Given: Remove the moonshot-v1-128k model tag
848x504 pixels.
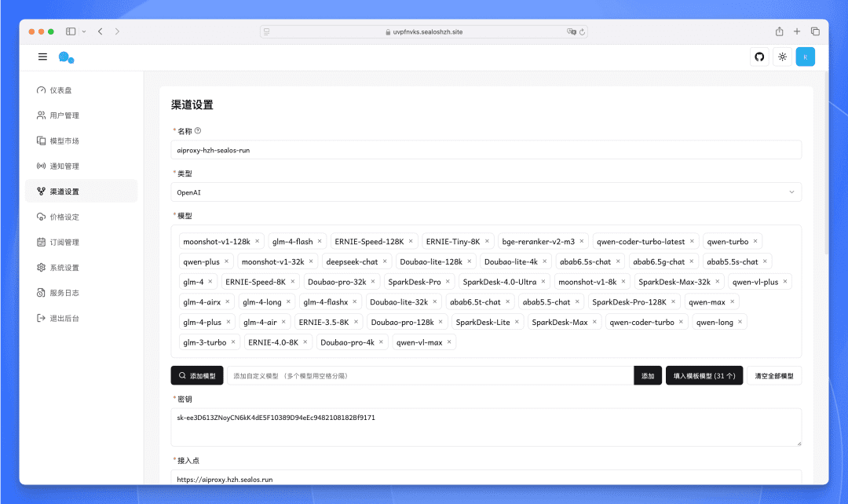Looking at the screenshot, I should click(258, 241).
